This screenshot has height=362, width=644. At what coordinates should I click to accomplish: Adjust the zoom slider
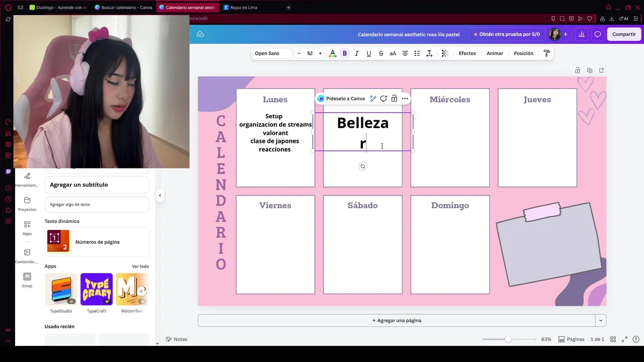click(508, 339)
